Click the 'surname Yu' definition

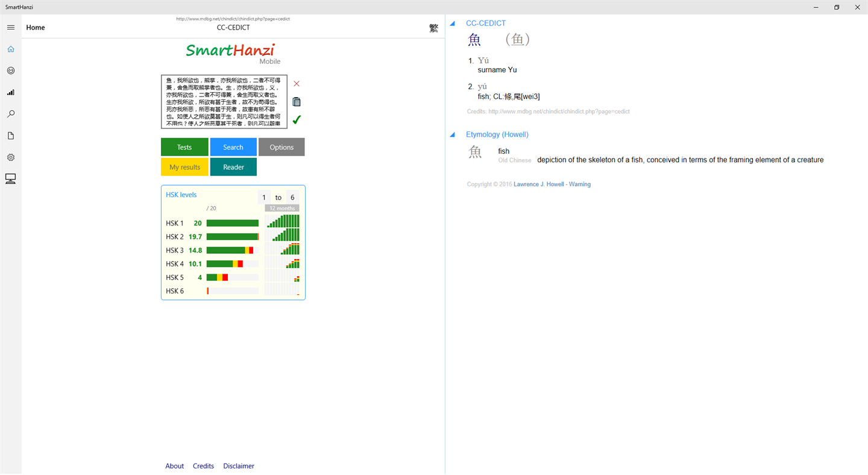coord(497,70)
